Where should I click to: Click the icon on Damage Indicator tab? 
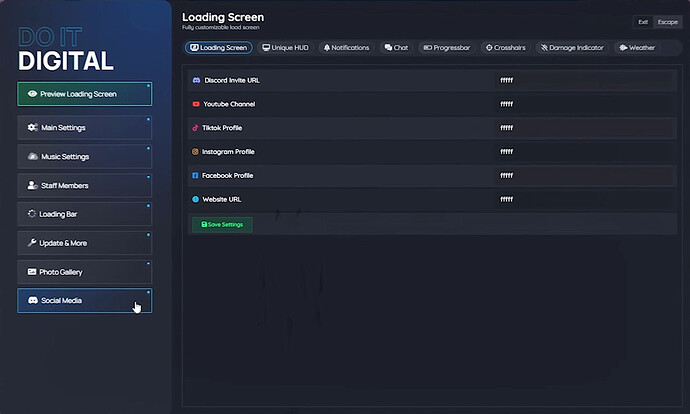[544, 48]
